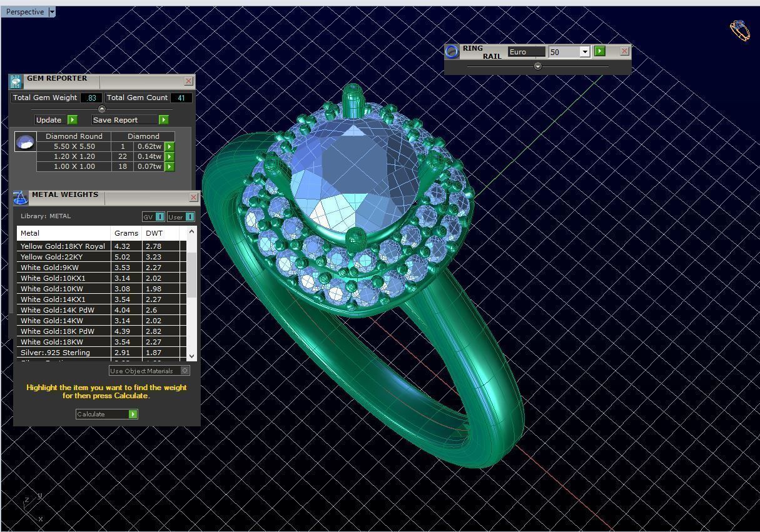Click the Total Gem Weight value field
Viewport: 760px width, 532px height.
pos(92,98)
